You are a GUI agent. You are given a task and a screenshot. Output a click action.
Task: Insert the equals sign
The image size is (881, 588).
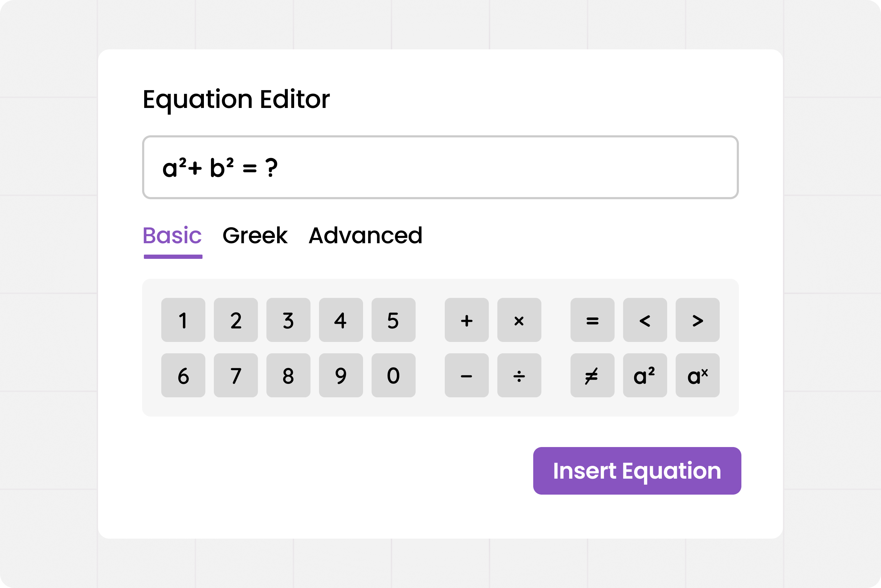(x=592, y=320)
